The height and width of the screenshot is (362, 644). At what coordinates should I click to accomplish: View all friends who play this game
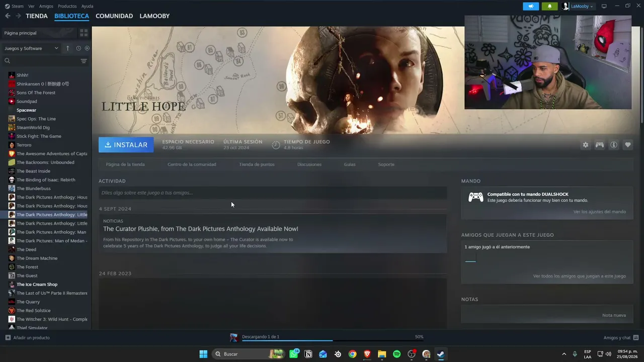click(x=580, y=276)
